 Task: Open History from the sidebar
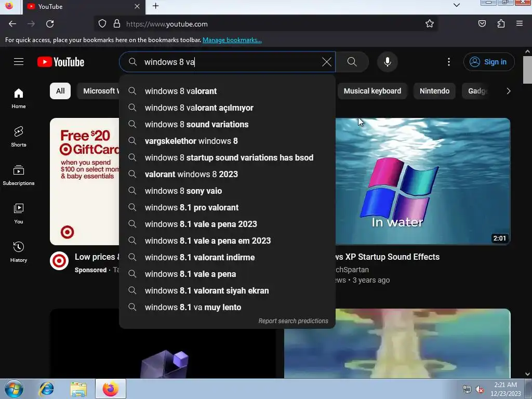19,252
